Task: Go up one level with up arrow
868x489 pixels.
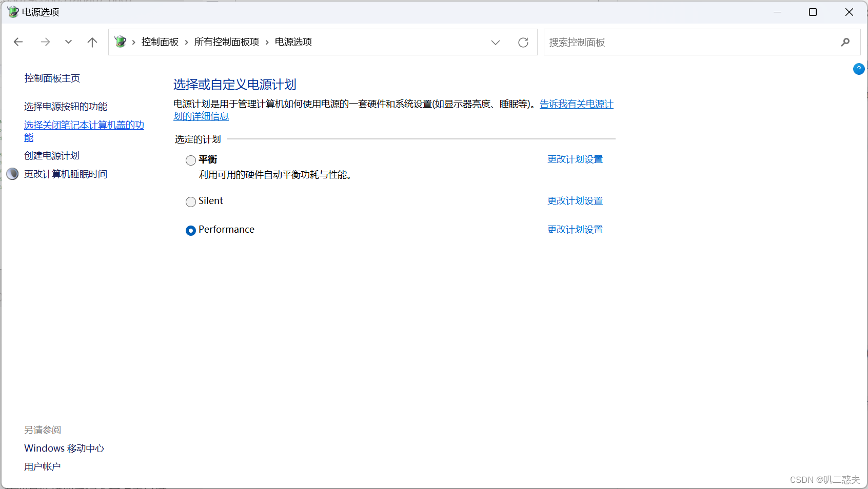Action: [92, 42]
